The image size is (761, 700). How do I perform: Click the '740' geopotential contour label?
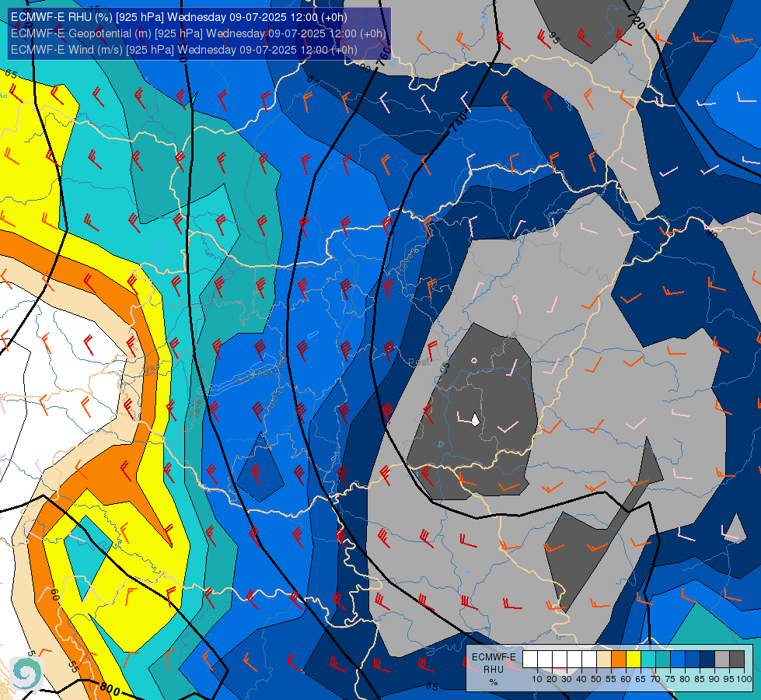click(459, 122)
